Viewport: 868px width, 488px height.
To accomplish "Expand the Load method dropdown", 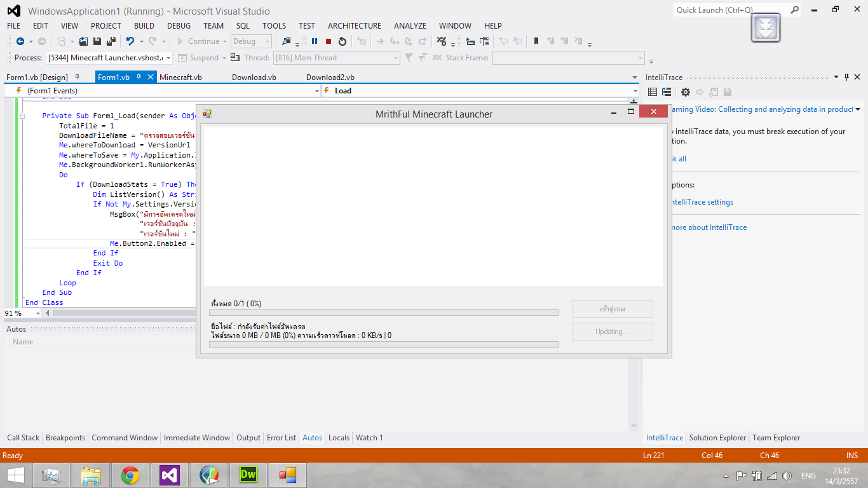I will click(x=634, y=91).
